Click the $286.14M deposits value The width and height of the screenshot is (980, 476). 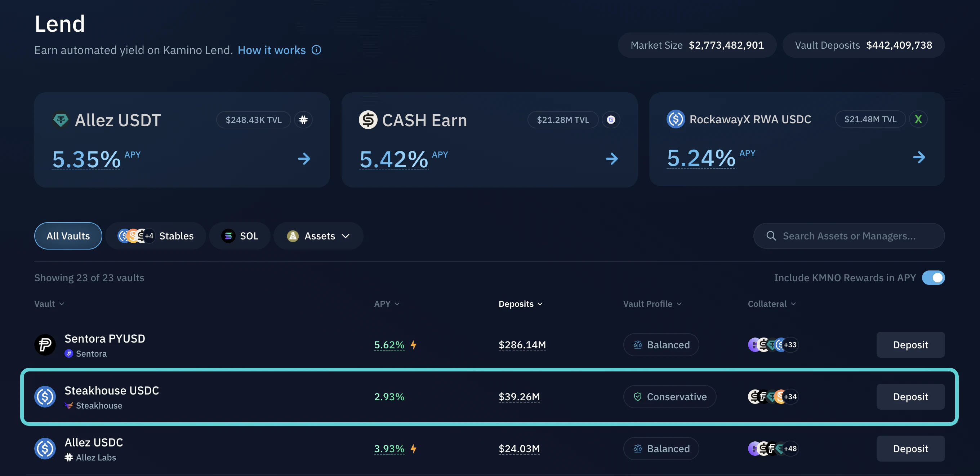(x=522, y=345)
